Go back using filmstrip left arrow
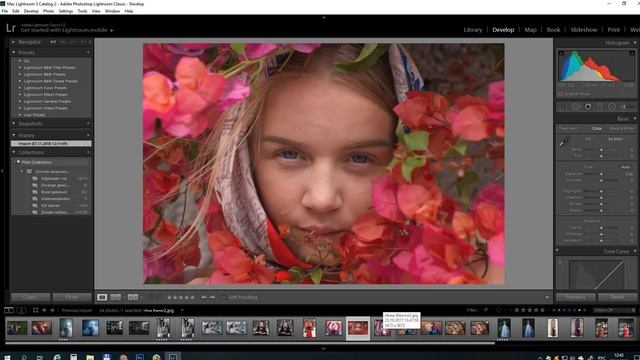 (44, 310)
